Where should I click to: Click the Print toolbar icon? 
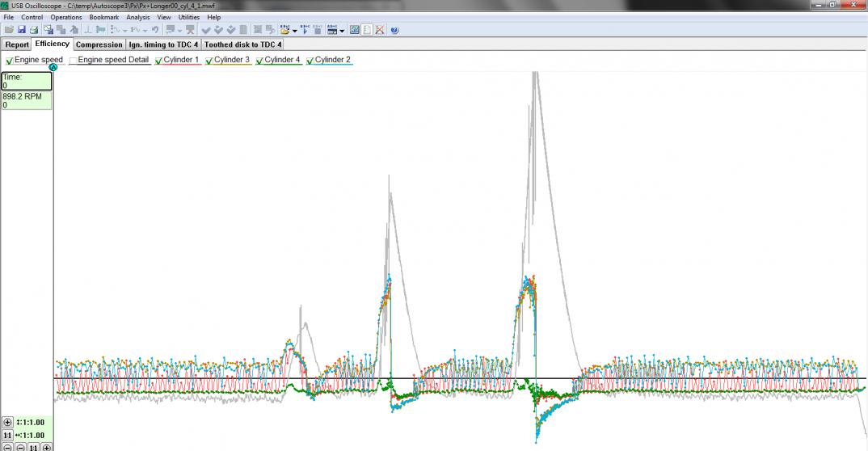34,30
